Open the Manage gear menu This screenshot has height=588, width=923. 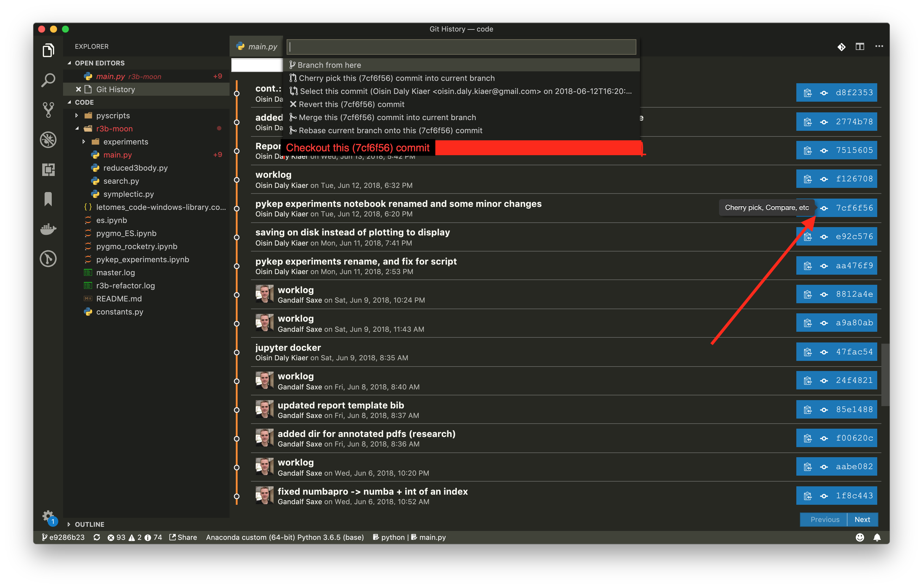tap(48, 516)
